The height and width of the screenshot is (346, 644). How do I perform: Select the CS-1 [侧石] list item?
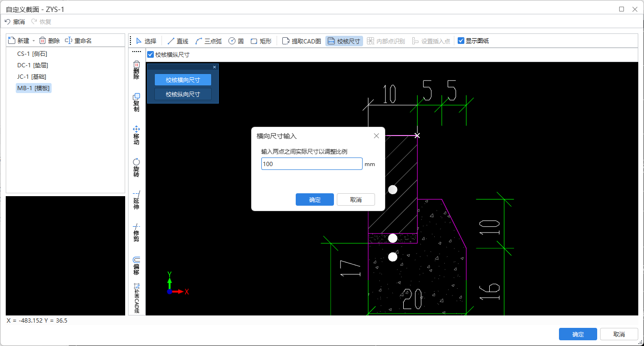point(32,54)
